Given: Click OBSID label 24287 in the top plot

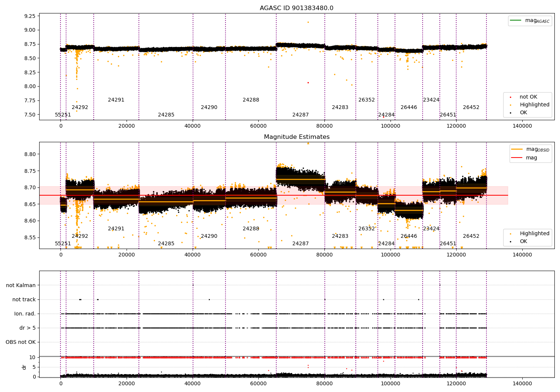Looking at the screenshot, I should (301, 115).
